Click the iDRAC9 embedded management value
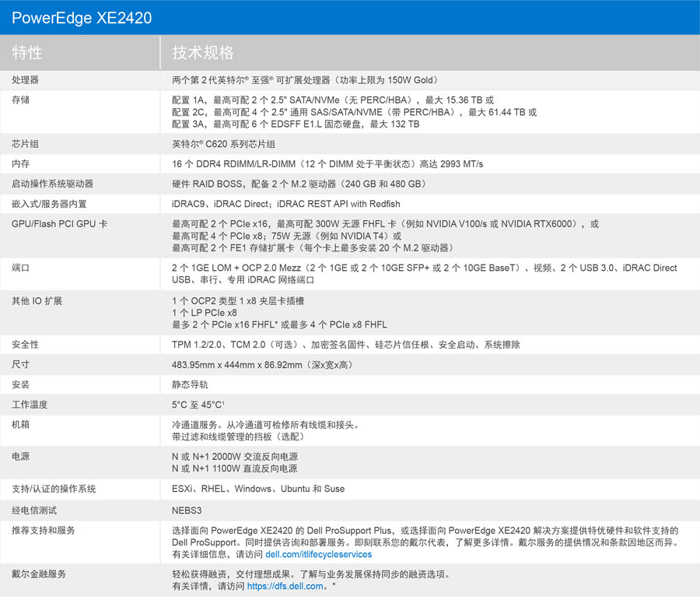 286,204
